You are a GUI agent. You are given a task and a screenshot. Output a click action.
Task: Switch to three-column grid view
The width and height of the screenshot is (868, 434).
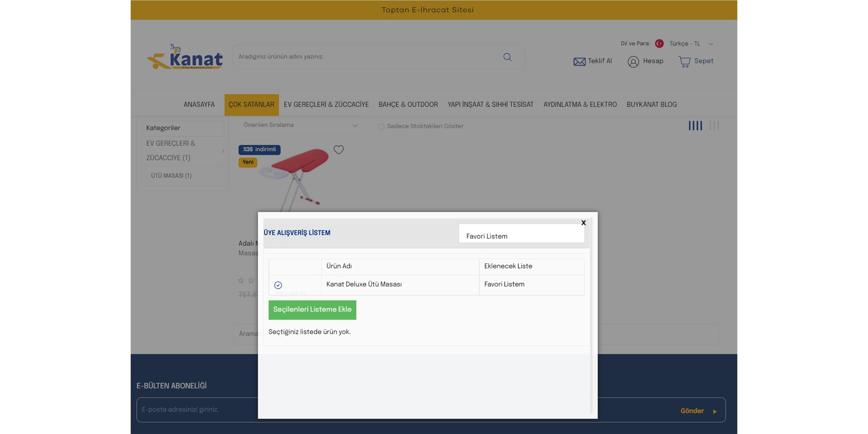[714, 125]
